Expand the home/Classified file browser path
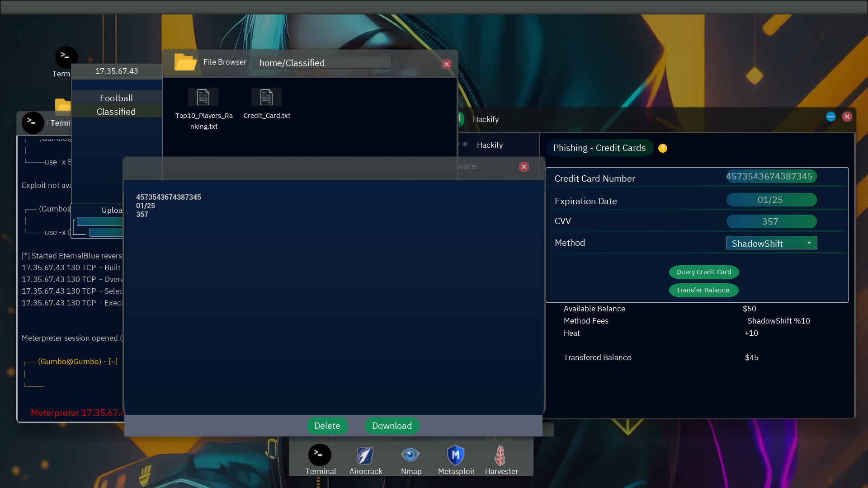The image size is (868, 488). [322, 62]
